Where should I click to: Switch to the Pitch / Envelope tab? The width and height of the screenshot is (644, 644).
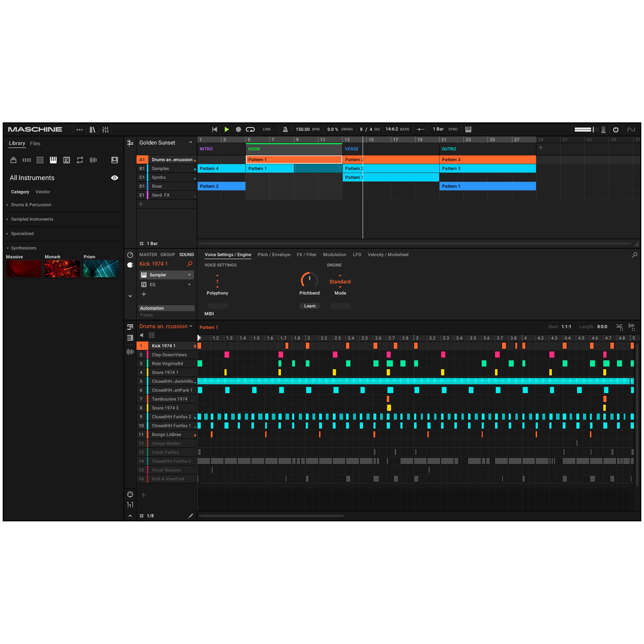274,255
